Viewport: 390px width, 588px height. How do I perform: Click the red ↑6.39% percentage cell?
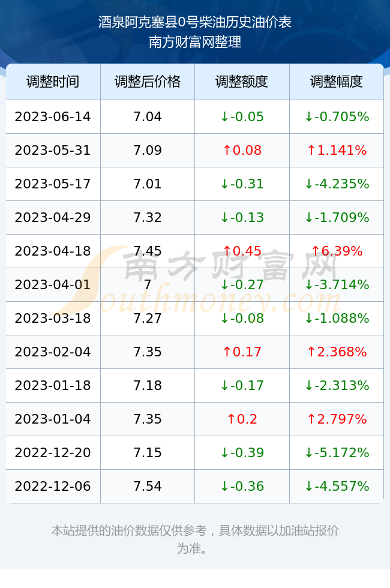(x=337, y=251)
